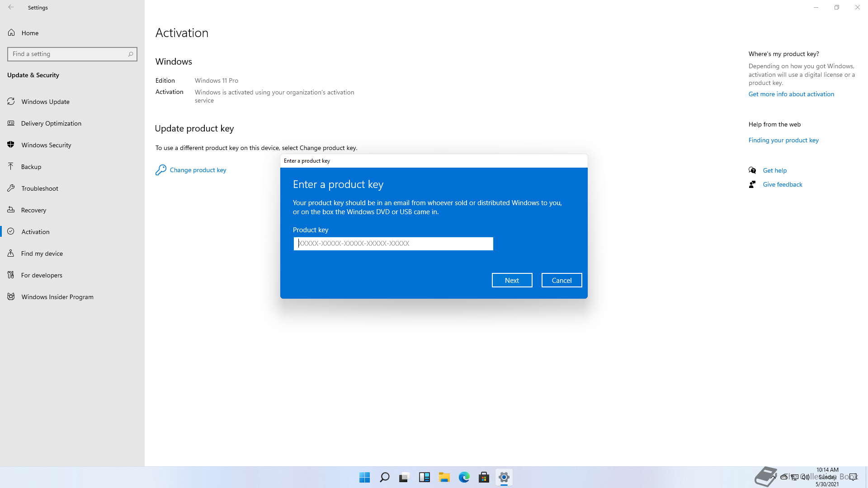Open the Backup settings page
This screenshot has width=868, height=488.
click(x=72, y=167)
